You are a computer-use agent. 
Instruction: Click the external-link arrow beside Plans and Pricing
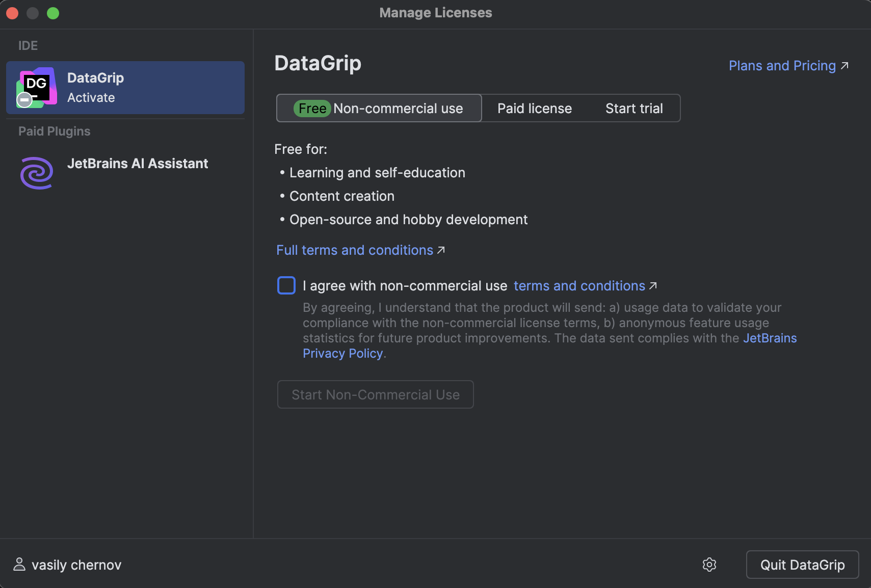click(x=845, y=65)
